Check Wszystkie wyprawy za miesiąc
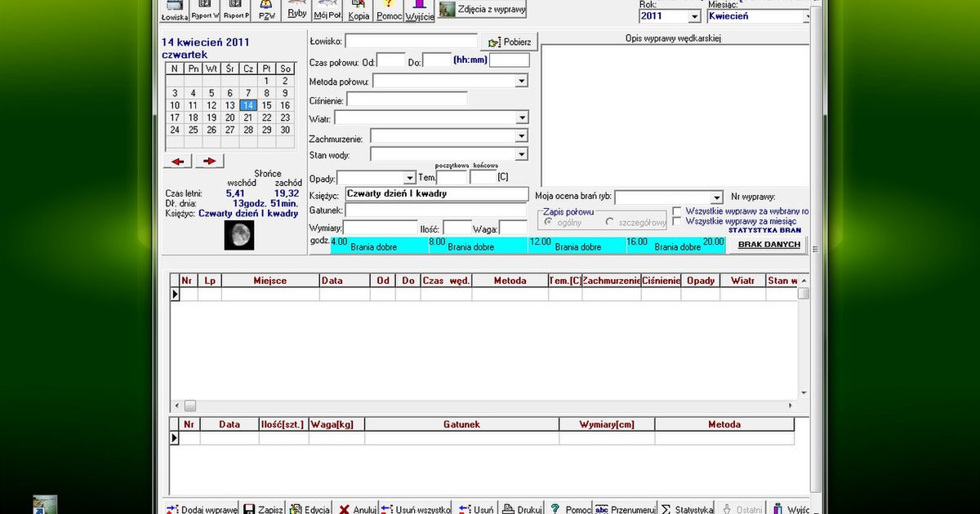This screenshot has width=980, height=514. 677,222
